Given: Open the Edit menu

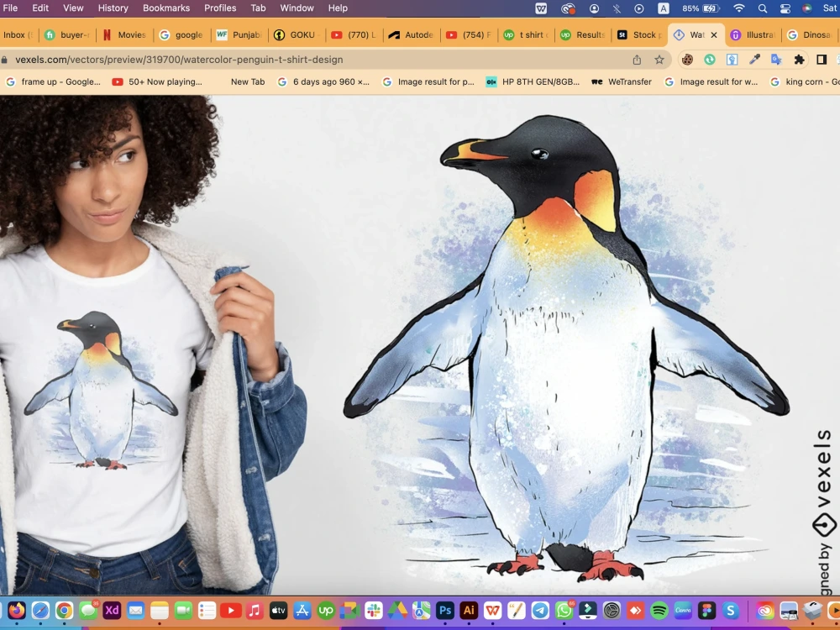Looking at the screenshot, I should pos(40,8).
